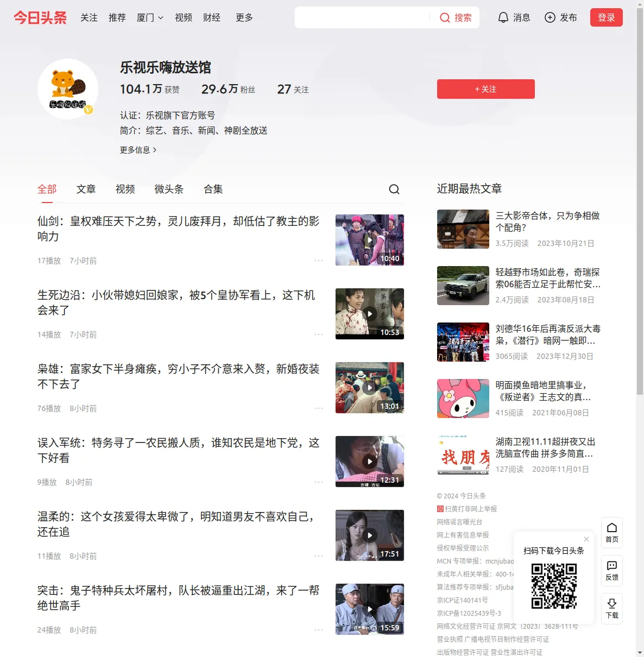The height and width of the screenshot is (657, 644).
Task: Open more options for the 误入军统 video
Action: [x=319, y=482]
